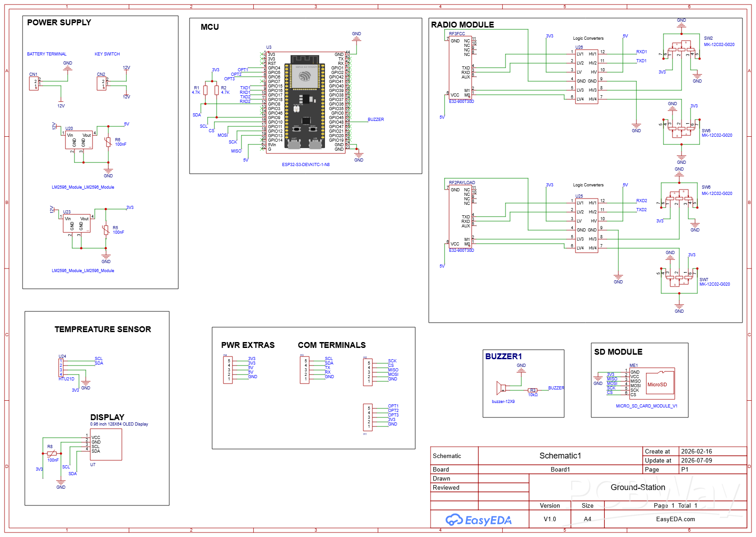Click the SD MODULE heading
The image size is (756, 537).
point(618,352)
